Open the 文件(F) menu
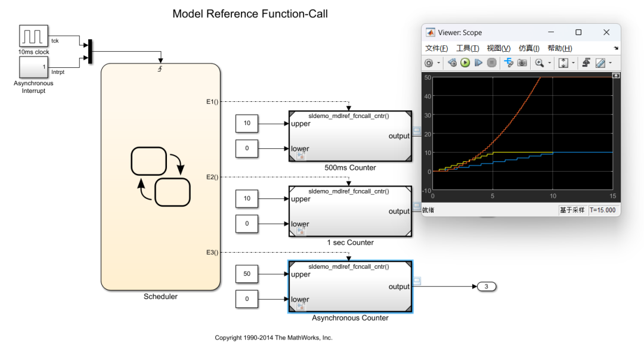644x345 pixels. point(436,48)
